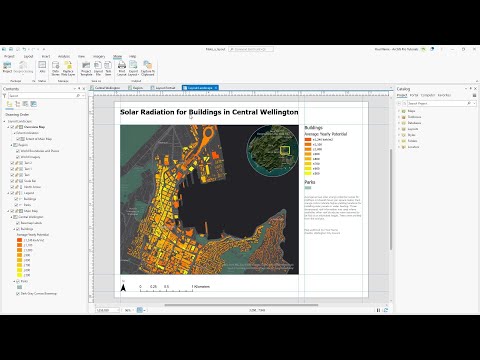Viewport: 480px width, 360px height.
Task: Collapse the Buildings layer under Main Map
Action: pos(14,229)
